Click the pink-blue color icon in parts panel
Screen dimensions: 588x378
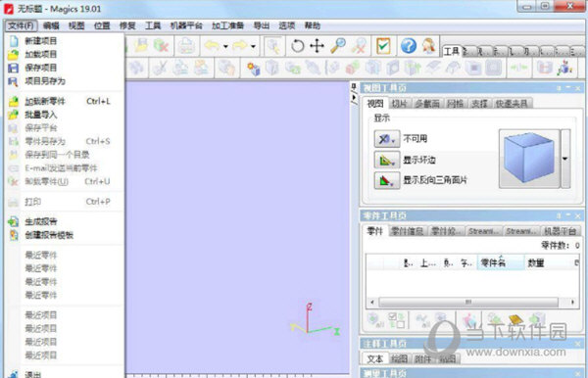click(468, 321)
